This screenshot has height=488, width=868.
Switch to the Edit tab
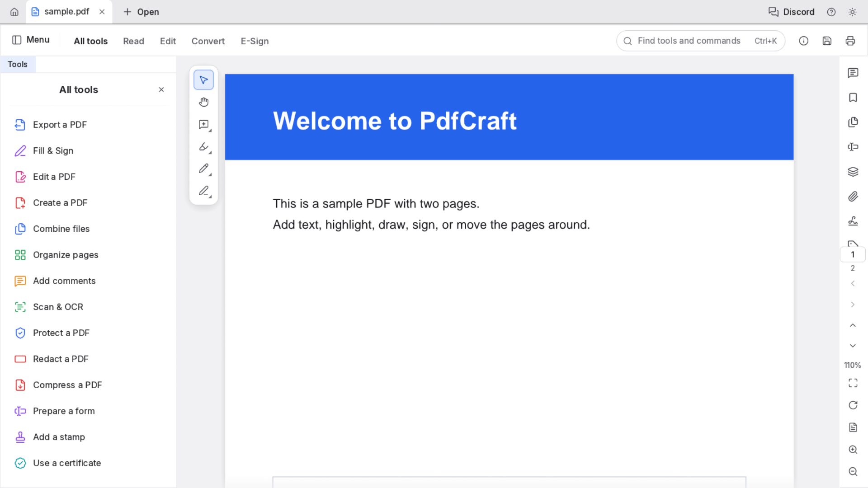[x=168, y=41]
